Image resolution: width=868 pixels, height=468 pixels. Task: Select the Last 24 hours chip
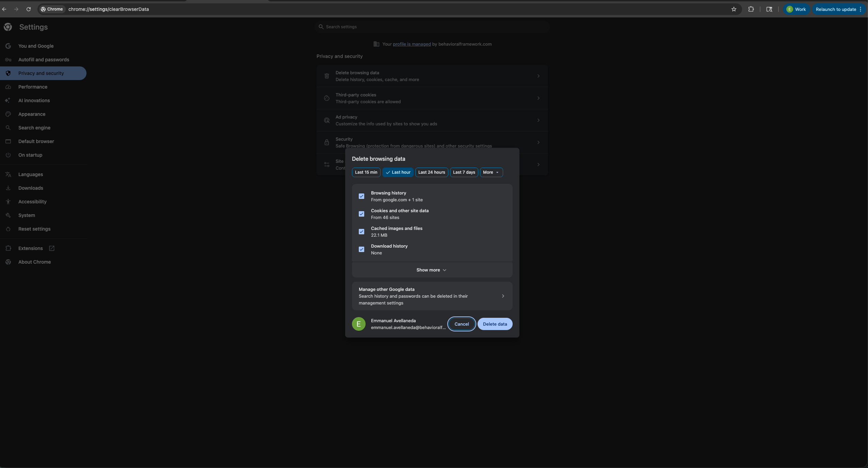431,172
